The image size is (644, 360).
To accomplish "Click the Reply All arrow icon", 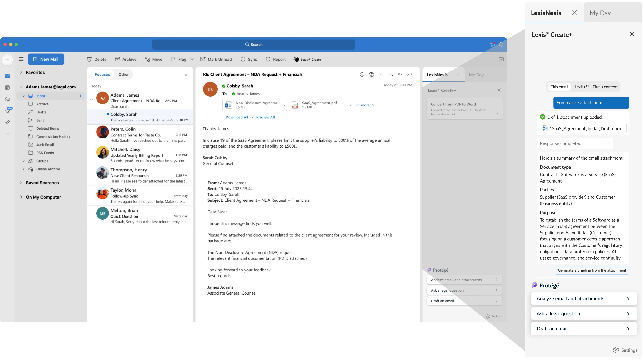I will point(400,74).
